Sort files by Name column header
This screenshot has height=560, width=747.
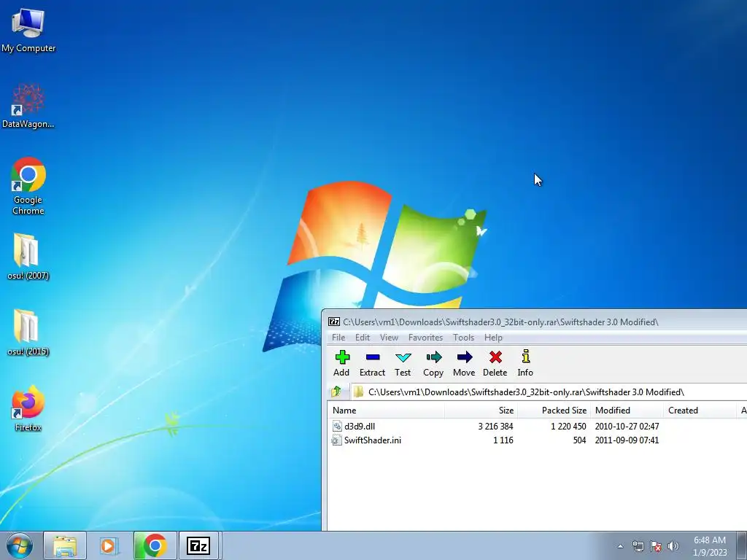click(387, 410)
